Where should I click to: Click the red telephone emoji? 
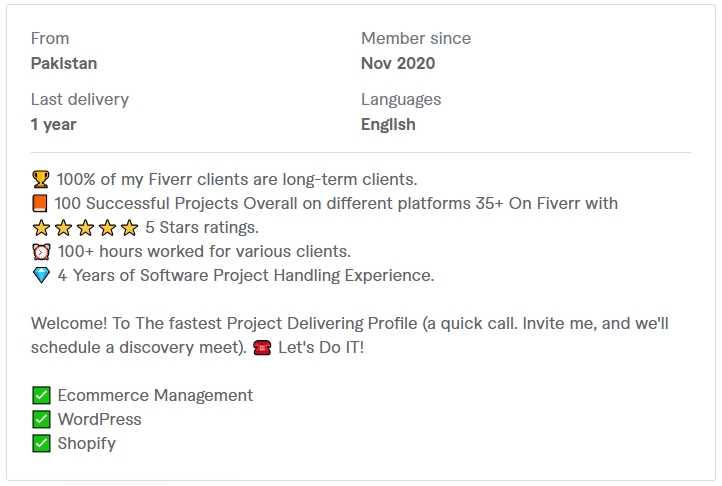262,348
